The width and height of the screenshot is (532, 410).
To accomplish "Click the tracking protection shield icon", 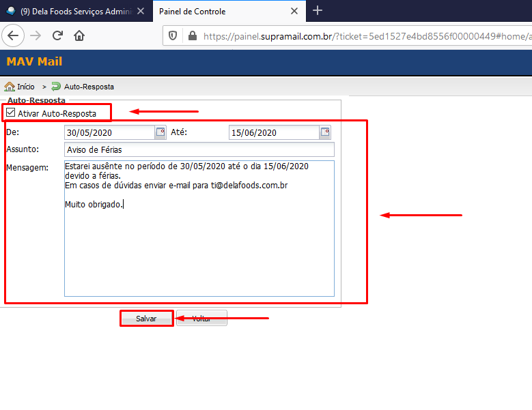I will [x=173, y=35].
